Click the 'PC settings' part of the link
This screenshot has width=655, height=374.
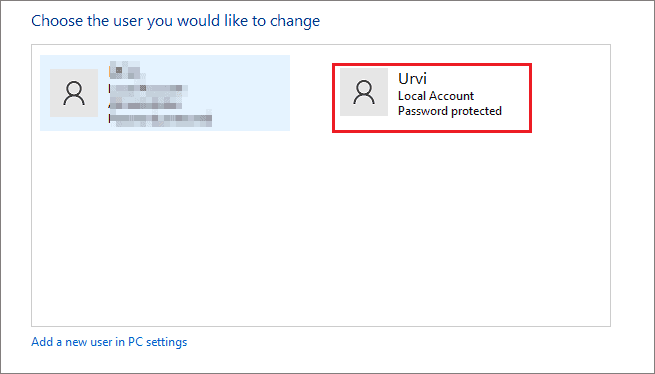point(157,342)
